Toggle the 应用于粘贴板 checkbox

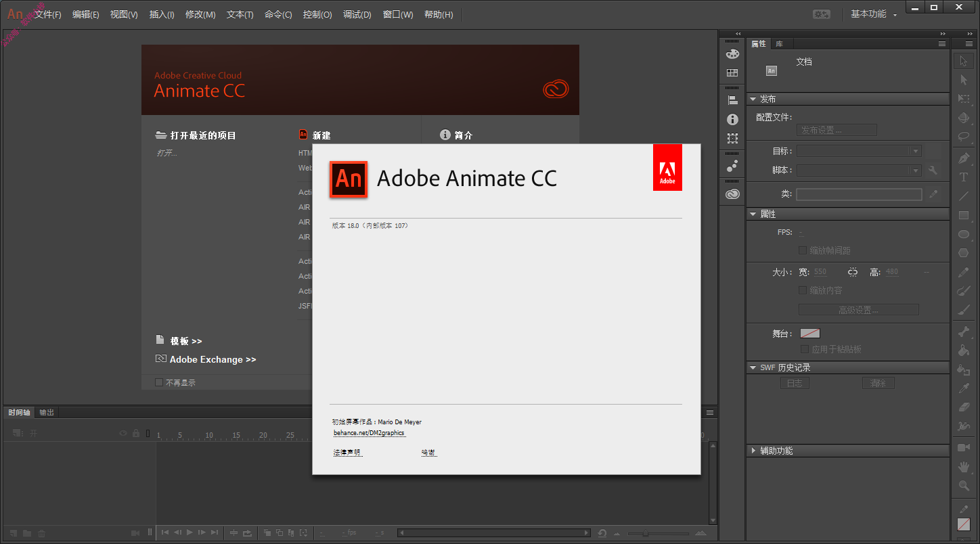coord(805,349)
